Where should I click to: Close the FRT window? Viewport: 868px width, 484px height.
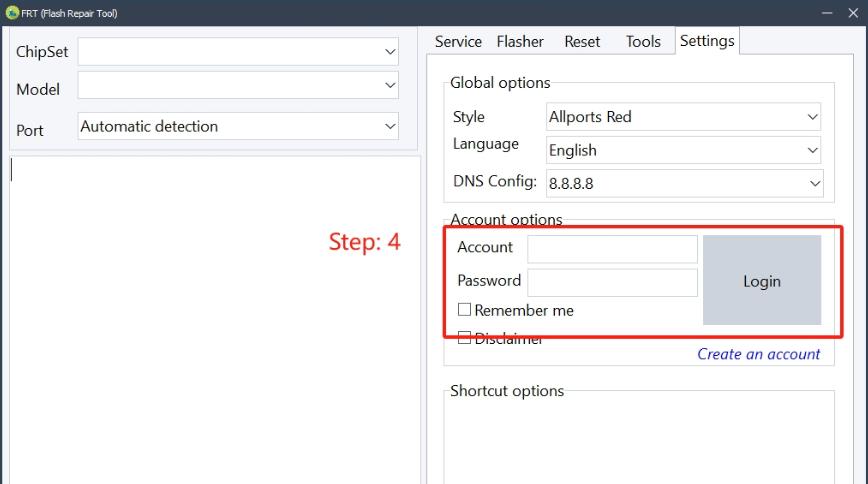[x=853, y=13]
